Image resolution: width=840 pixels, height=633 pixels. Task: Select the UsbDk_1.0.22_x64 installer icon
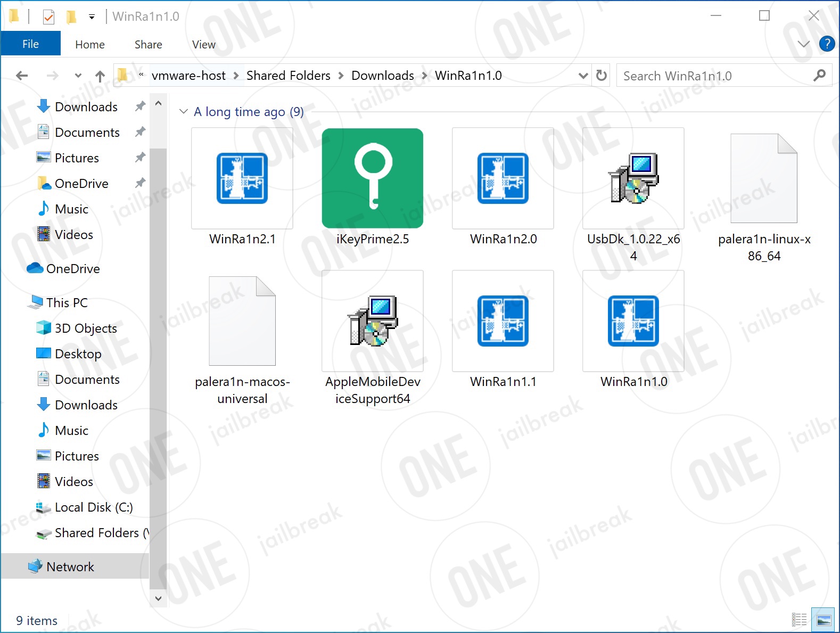pyautogui.click(x=633, y=178)
